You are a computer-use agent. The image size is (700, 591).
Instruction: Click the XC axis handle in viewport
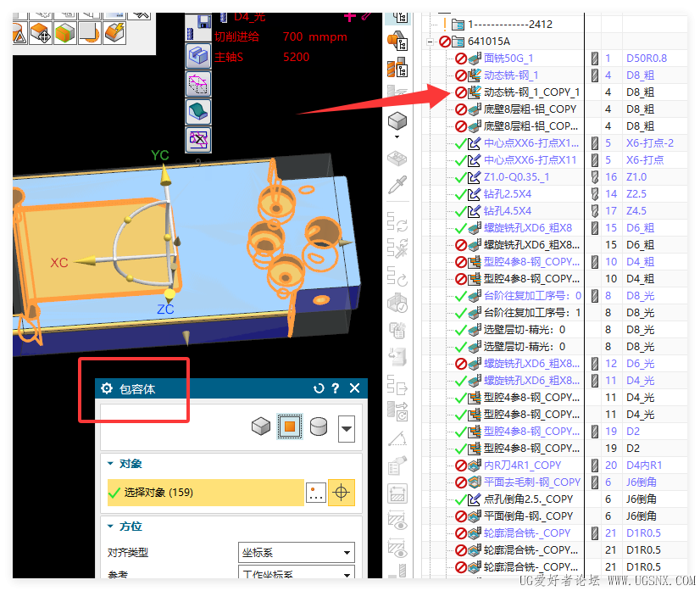pos(85,261)
